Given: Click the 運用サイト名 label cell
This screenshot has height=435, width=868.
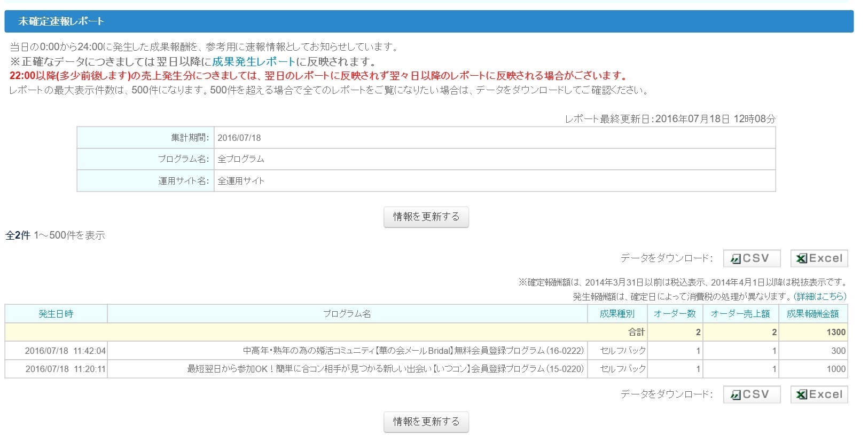Looking at the screenshot, I should pos(145,181).
